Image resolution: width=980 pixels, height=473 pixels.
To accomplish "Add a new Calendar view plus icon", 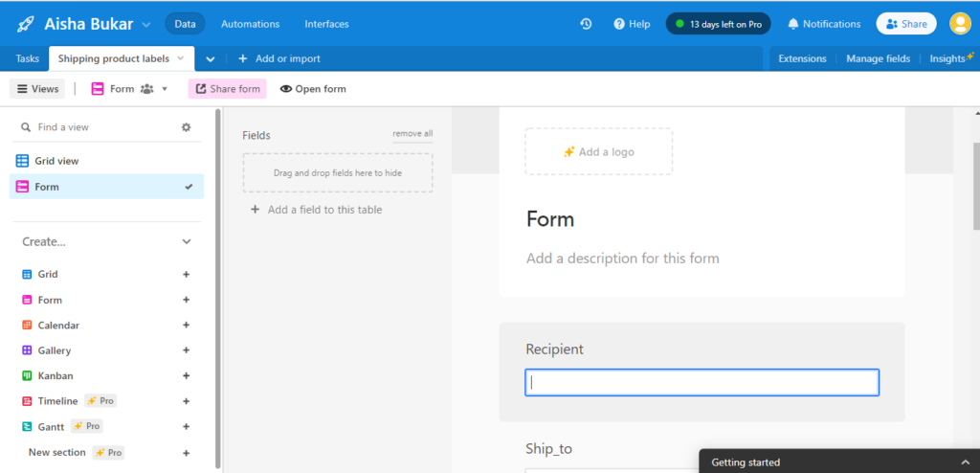I will pos(186,326).
